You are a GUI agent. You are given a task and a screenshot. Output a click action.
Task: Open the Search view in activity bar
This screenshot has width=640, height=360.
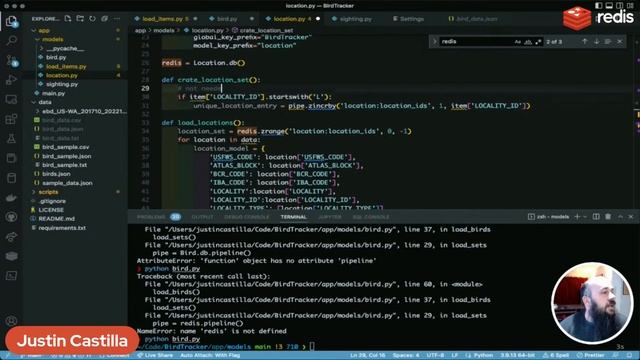[x=11, y=40]
